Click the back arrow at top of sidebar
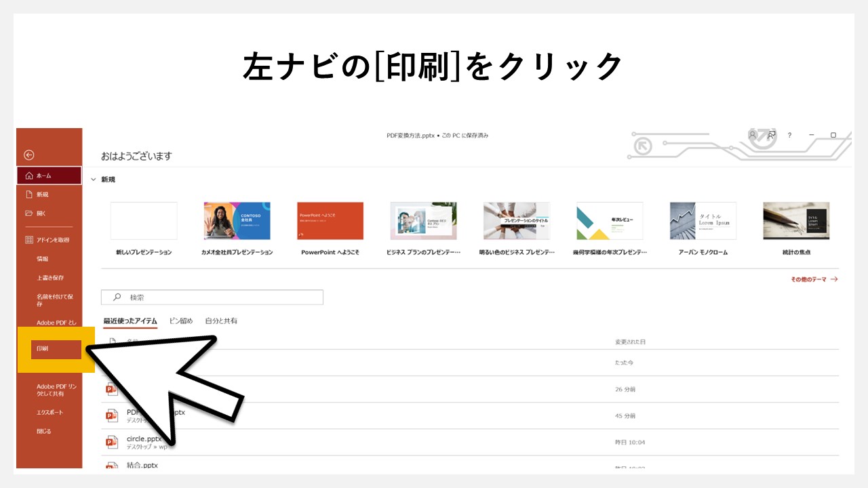 (x=27, y=155)
